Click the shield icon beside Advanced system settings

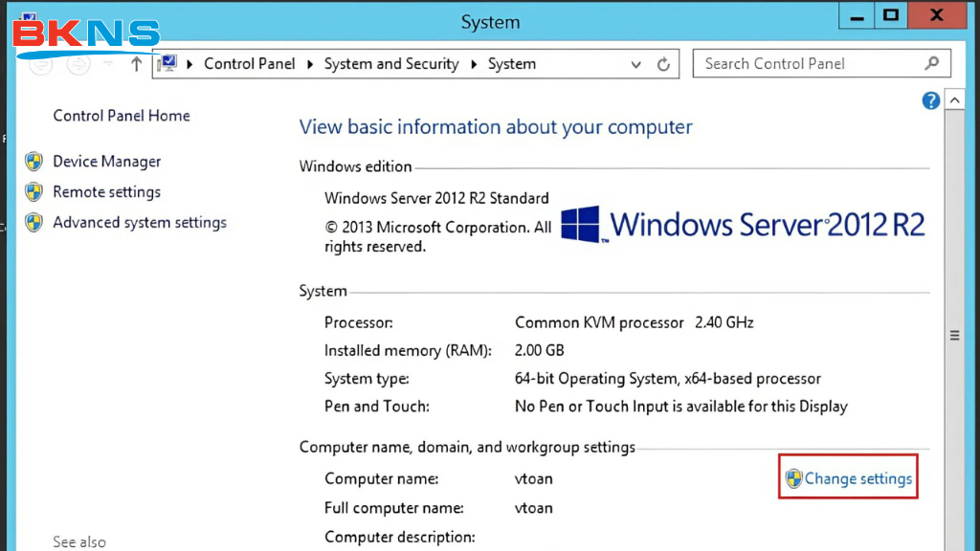pos(34,223)
